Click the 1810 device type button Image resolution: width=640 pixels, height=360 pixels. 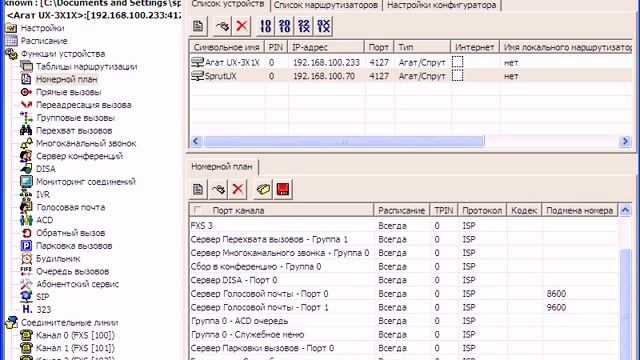265,26
